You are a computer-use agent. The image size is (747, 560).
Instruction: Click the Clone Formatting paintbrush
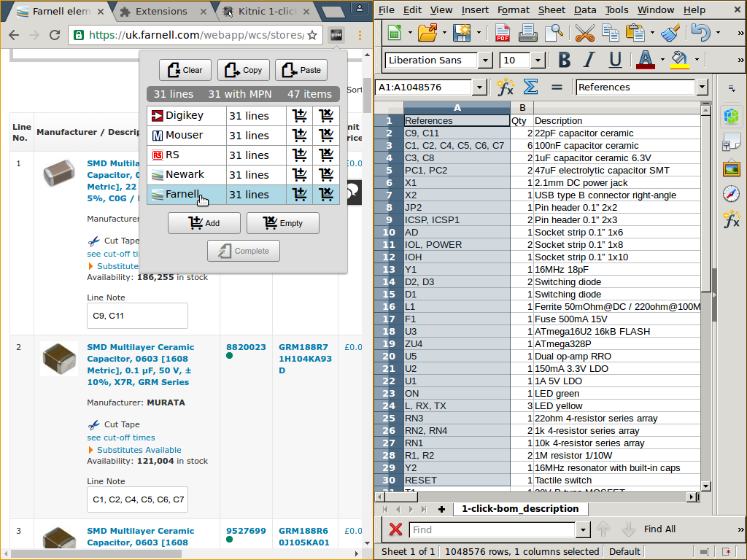[669, 33]
